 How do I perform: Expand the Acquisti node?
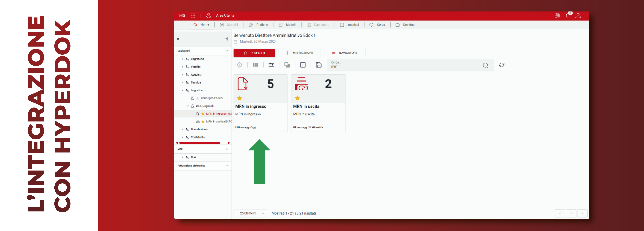[182, 75]
